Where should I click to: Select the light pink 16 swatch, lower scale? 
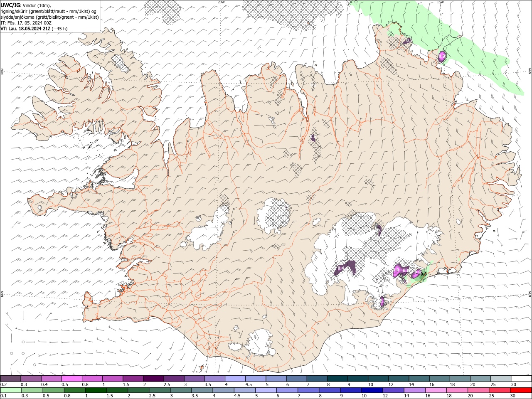point(436,390)
